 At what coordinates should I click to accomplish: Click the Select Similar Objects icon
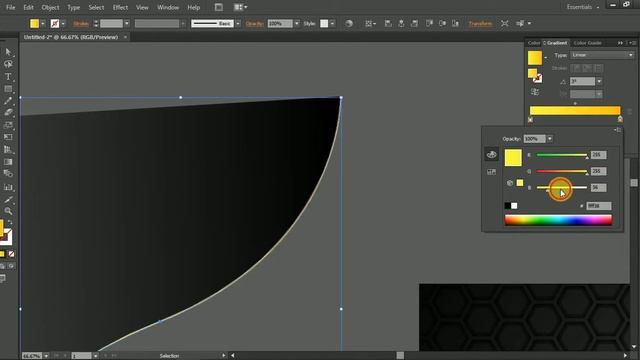(x=520, y=24)
